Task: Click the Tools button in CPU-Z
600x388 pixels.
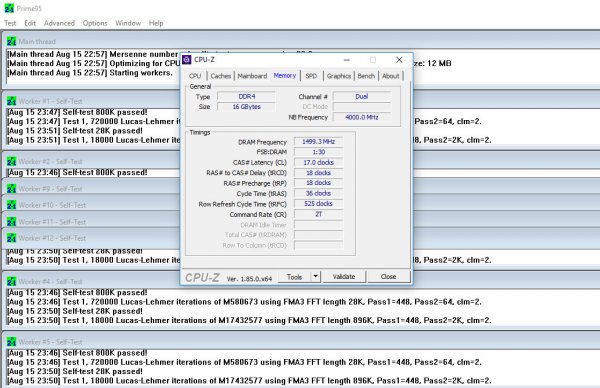Action: pyautogui.click(x=294, y=276)
